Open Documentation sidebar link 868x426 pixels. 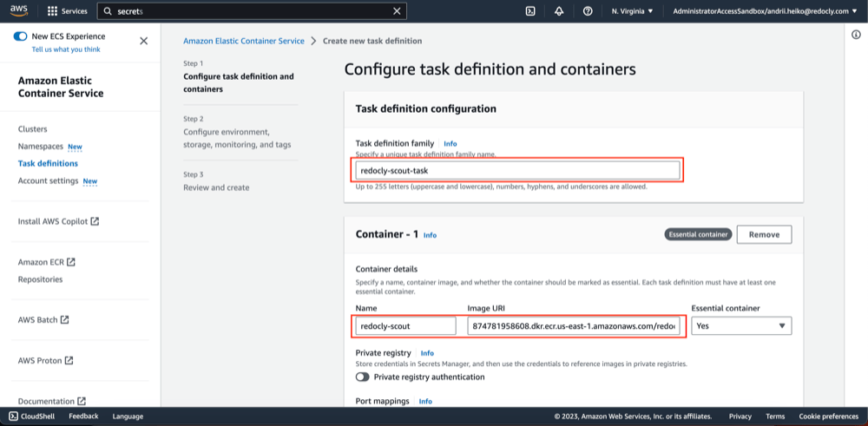46,401
